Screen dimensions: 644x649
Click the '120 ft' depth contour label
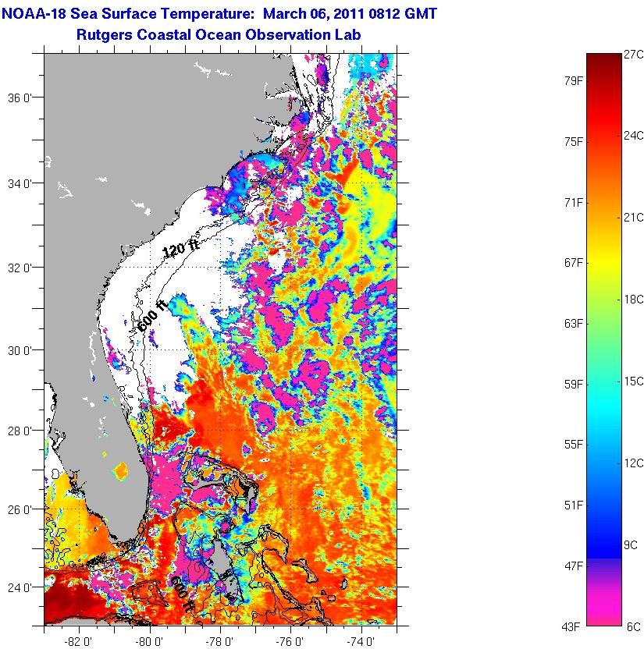pos(180,247)
